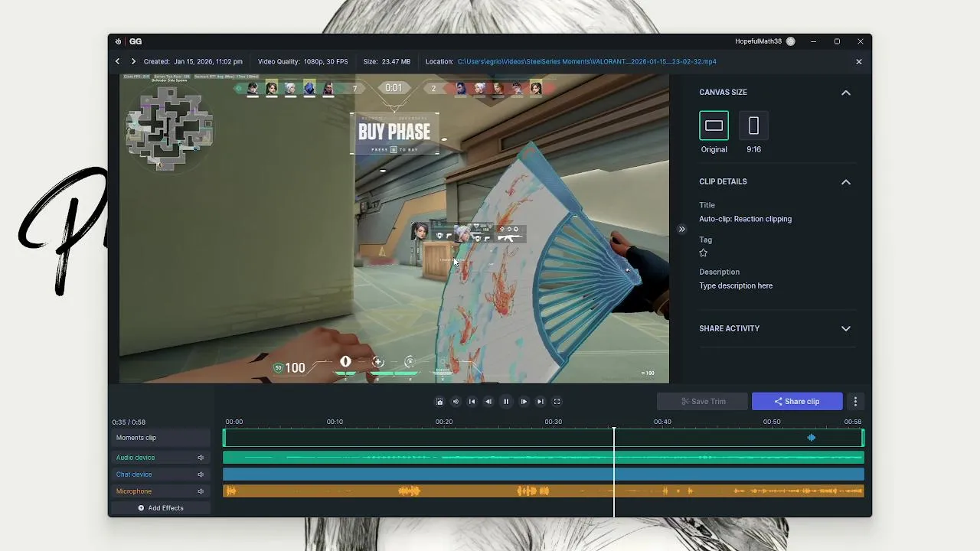Click the description input field
The width and height of the screenshot is (980, 551).
736,285
